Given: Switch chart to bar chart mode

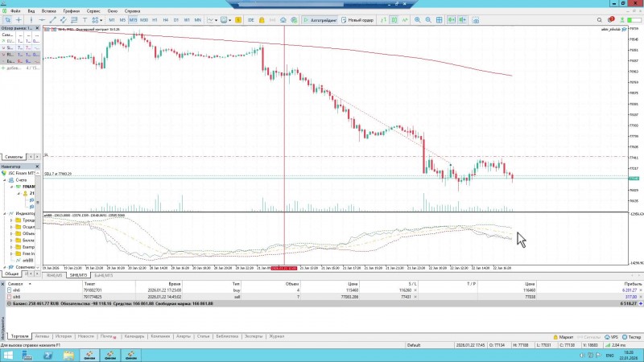Looking at the screenshot, I should point(383,19).
